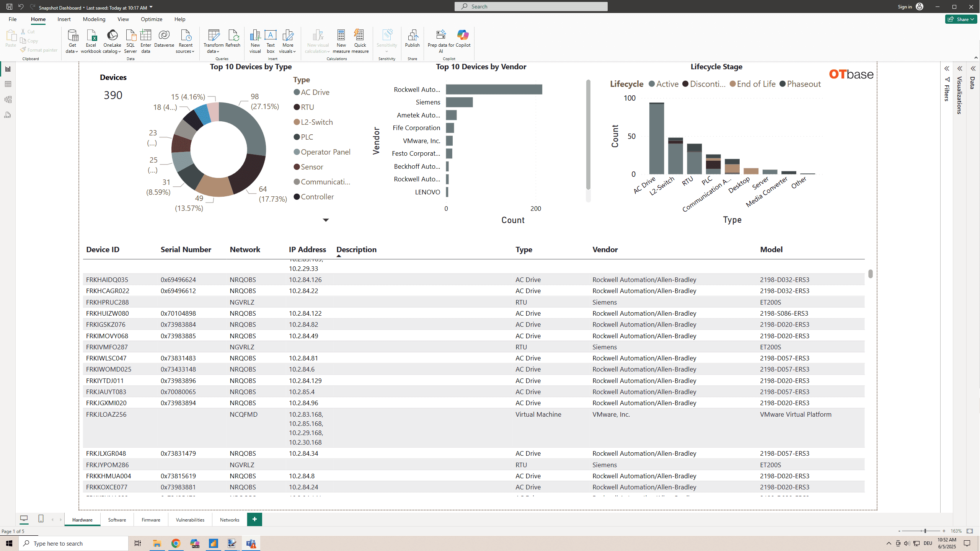Sort table by the Description column header
The height and width of the screenshot is (551, 980).
pyautogui.click(x=356, y=249)
